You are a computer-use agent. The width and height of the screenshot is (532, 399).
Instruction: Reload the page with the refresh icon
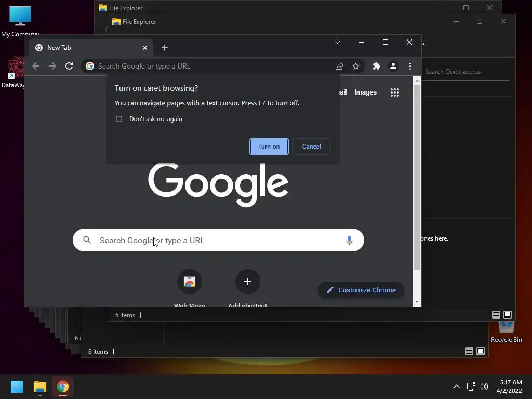(69, 66)
